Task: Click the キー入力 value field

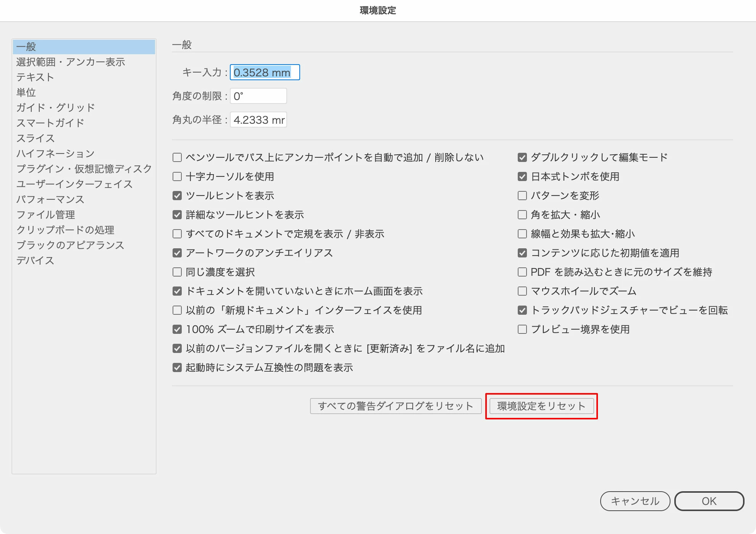Action: [x=265, y=73]
